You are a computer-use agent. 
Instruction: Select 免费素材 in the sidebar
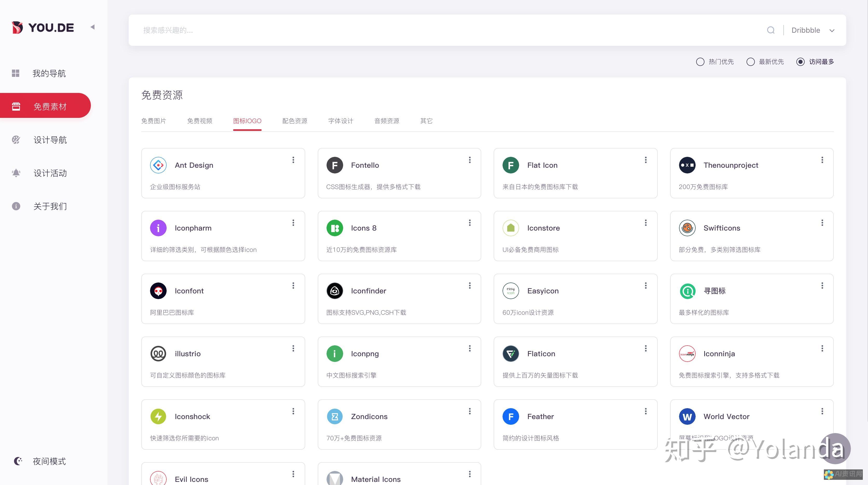(45, 105)
